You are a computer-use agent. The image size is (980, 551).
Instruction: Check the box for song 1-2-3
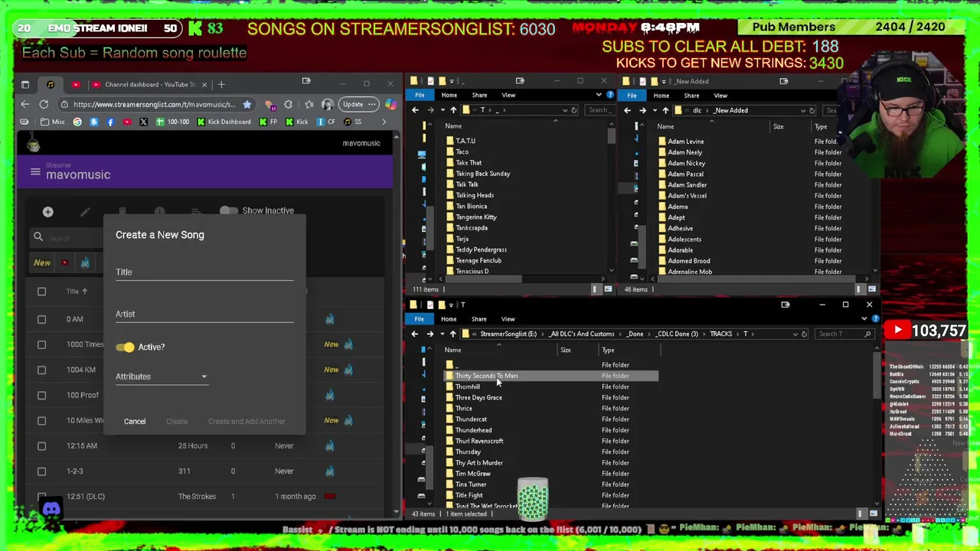pos(41,471)
